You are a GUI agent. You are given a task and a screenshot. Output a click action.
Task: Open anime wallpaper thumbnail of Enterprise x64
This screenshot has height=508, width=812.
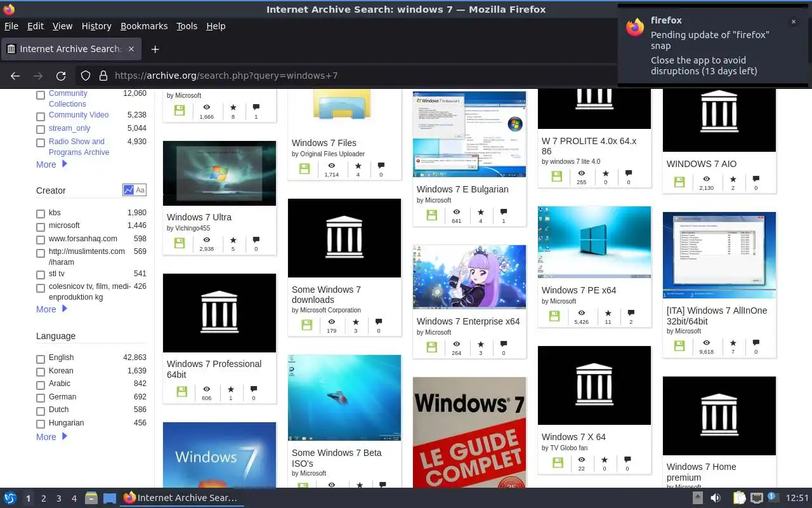[x=469, y=277]
